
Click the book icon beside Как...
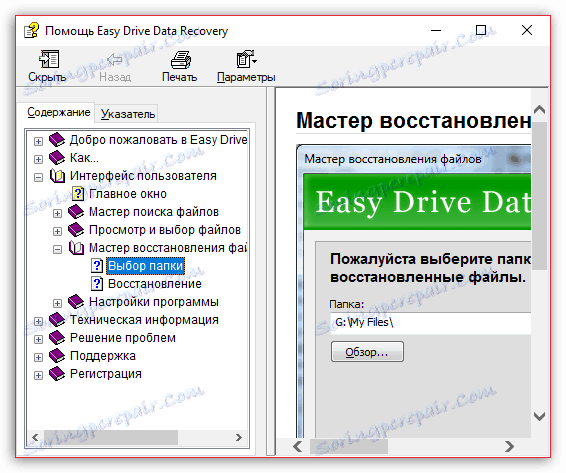57,158
